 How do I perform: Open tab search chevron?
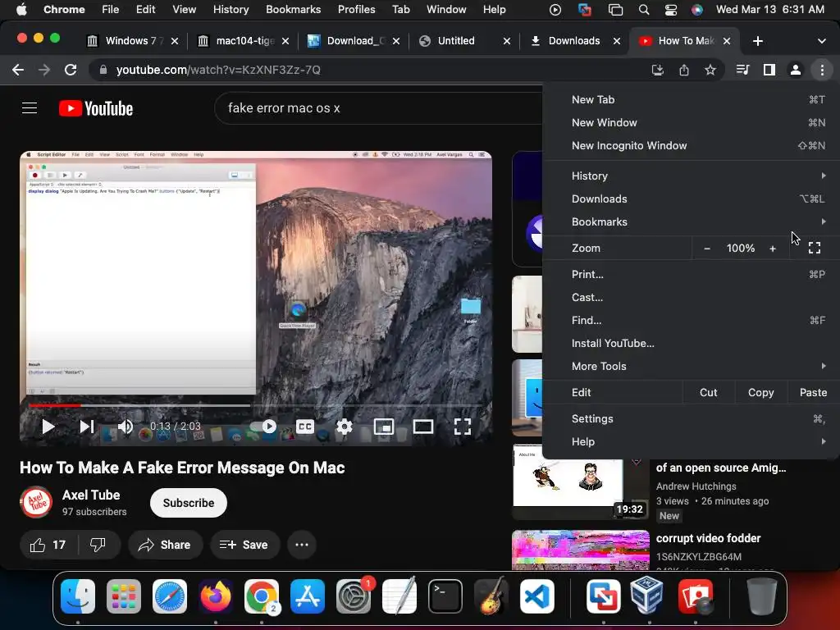[822, 41]
